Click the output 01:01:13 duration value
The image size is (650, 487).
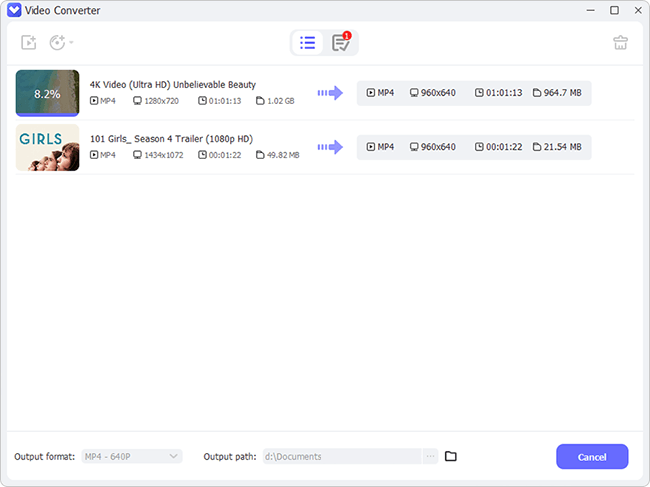tap(504, 93)
